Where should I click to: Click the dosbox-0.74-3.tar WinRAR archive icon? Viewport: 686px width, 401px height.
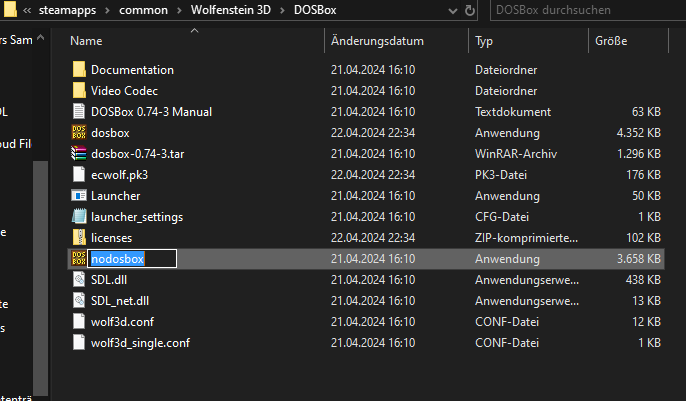tap(80, 154)
